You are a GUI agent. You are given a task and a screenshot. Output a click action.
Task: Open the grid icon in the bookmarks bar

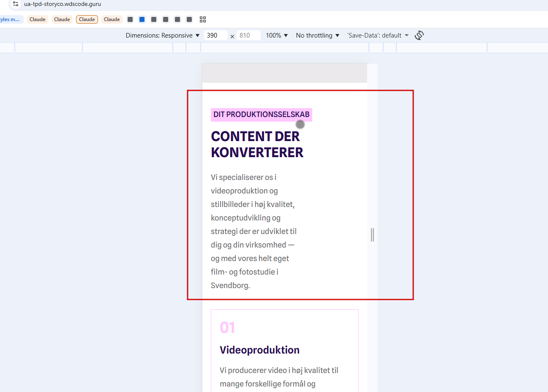click(x=203, y=19)
